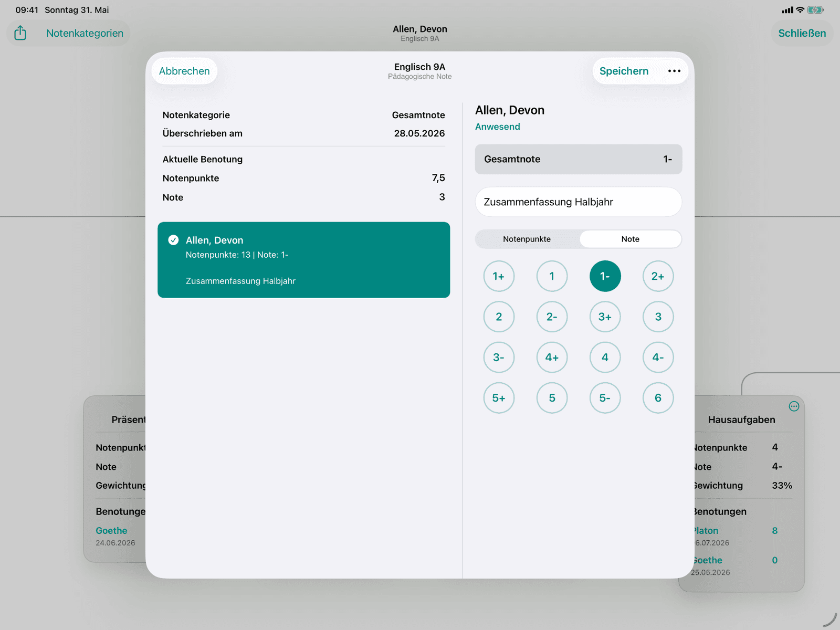Choose grade 4+
Image resolution: width=840 pixels, height=630 pixels.
(x=552, y=358)
